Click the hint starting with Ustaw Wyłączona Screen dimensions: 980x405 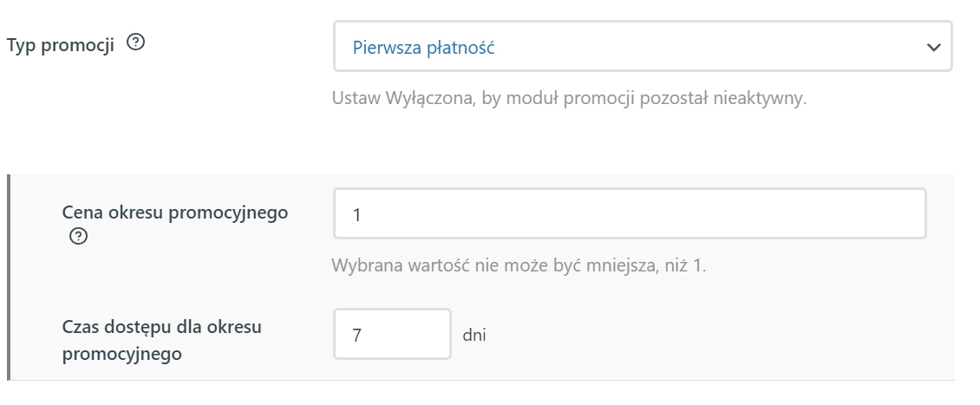click(x=569, y=98)
